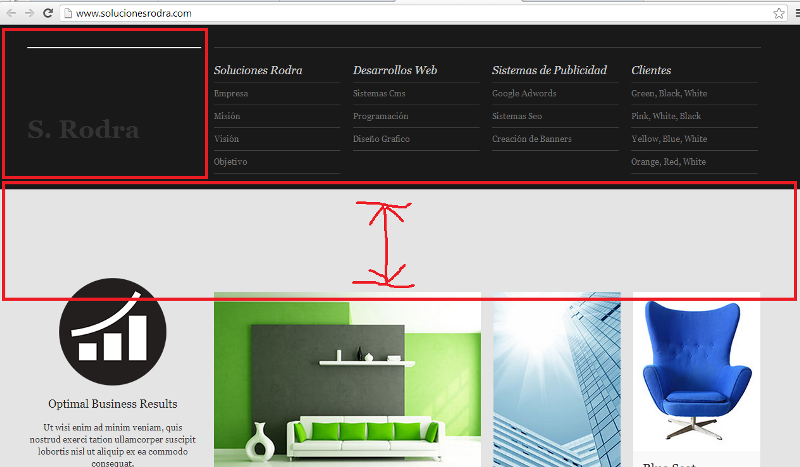Open the green living room image
Image resolution: width=800 pixels, height=467 pixels.
click(347, 380)
